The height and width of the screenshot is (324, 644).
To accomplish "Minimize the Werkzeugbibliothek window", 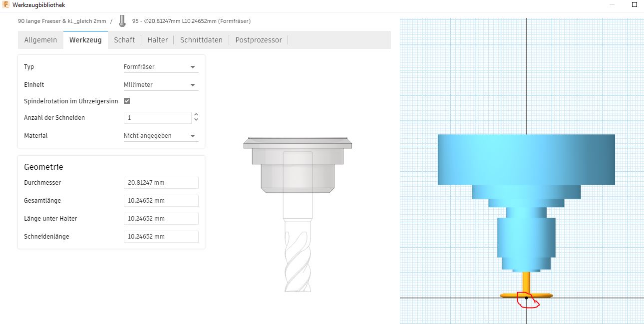I will click(x=612, y=4).
